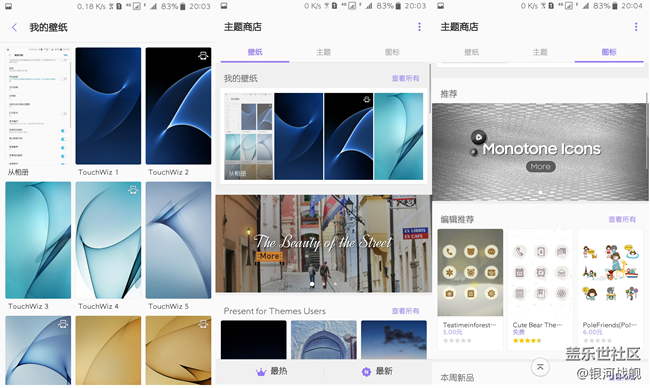Tap the 5.00元 price under Teatimeinforest
Screen dimensions: 650x388
(452, 332)
